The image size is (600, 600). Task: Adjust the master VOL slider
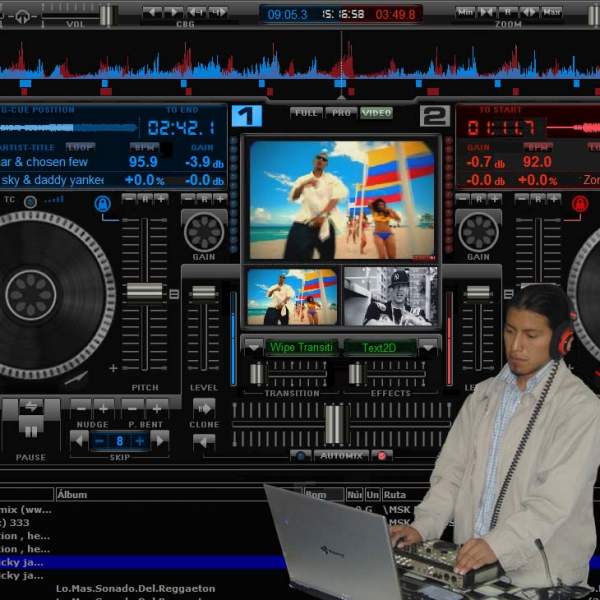pos(106,15)
